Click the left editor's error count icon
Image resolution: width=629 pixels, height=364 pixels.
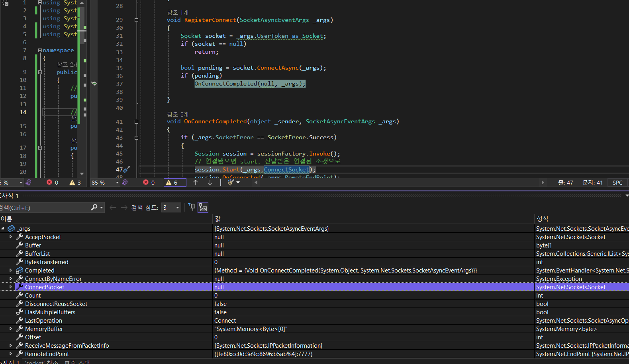[49, 182]
